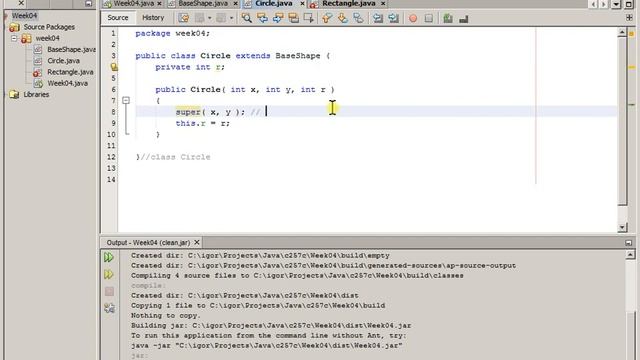
Task: Stop the running build
Action: (x=109, y=291)
